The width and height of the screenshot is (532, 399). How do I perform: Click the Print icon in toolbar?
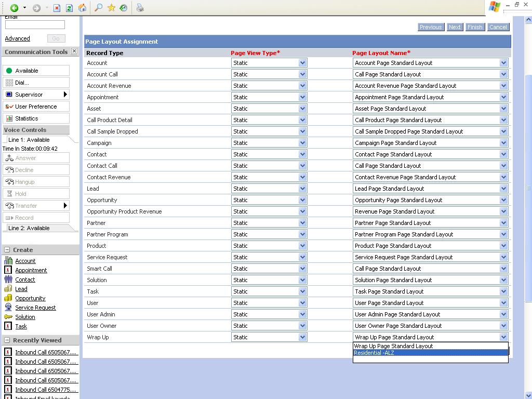(140, 8)
